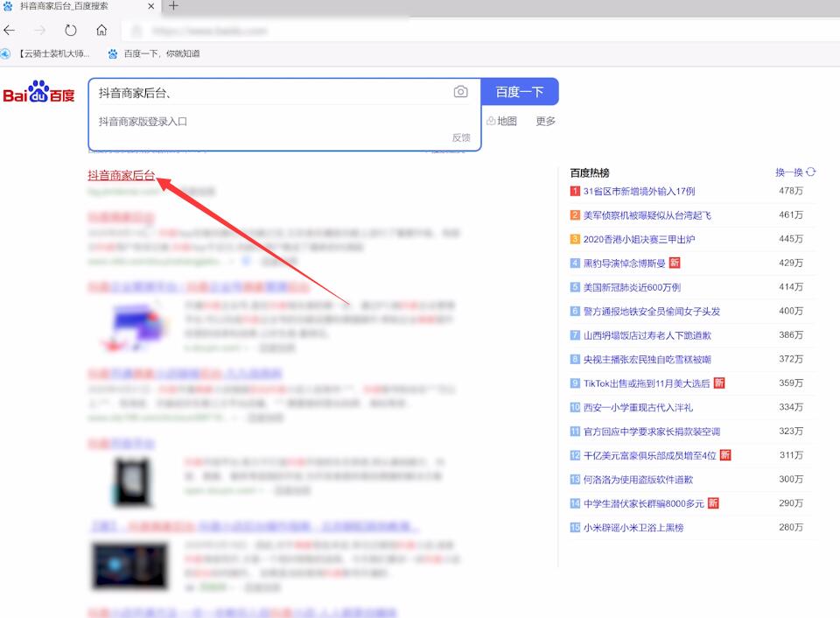Open hot topic 西安一小学重现古代入泮礼
This screenshot has width=840, height=618.
pos(638,407)
